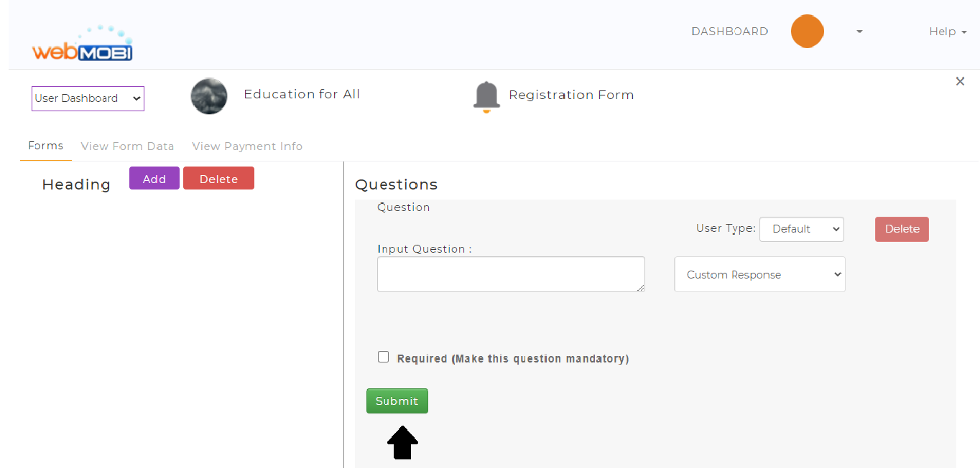
Task: Open the Help menu
Action: (x=947, y=32)
